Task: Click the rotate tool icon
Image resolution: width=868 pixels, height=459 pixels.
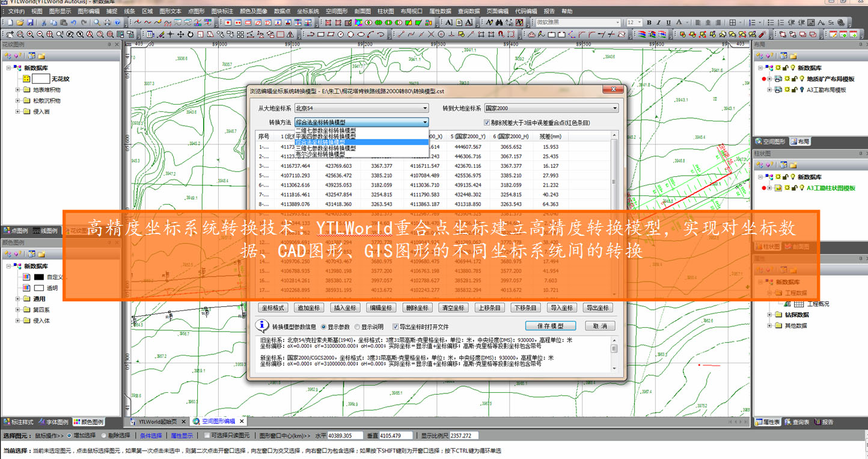Action: tap(191, 34)
